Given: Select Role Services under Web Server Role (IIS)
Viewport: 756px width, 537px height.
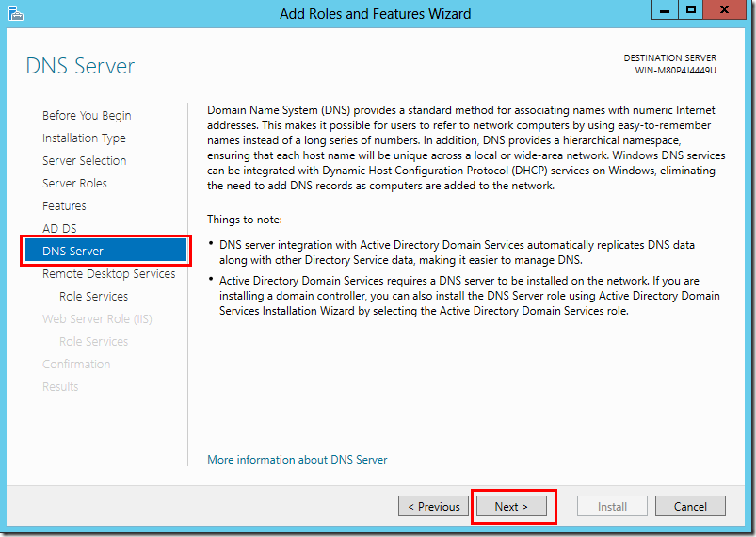Looking at the screenshot, I should [x=93, y=342].
